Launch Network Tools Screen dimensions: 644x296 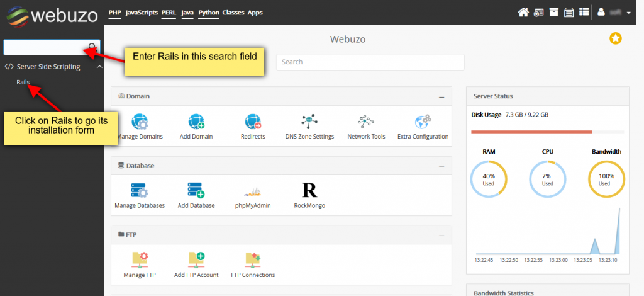366,122
